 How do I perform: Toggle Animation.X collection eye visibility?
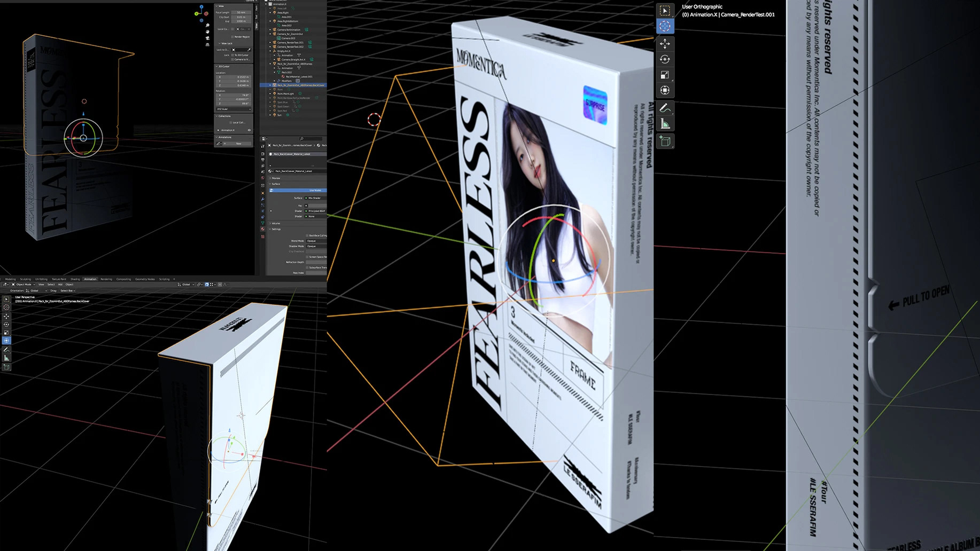[249, 130]
